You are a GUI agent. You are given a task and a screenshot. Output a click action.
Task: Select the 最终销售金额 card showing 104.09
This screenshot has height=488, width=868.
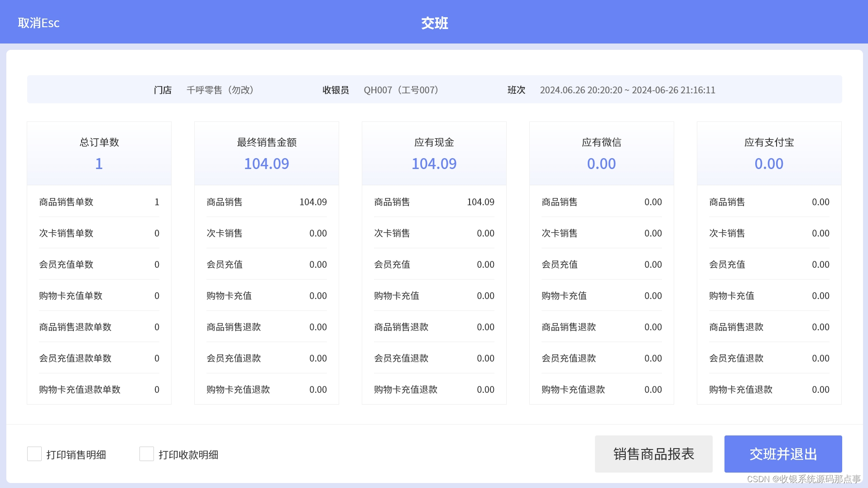click(x=266, y=153)
